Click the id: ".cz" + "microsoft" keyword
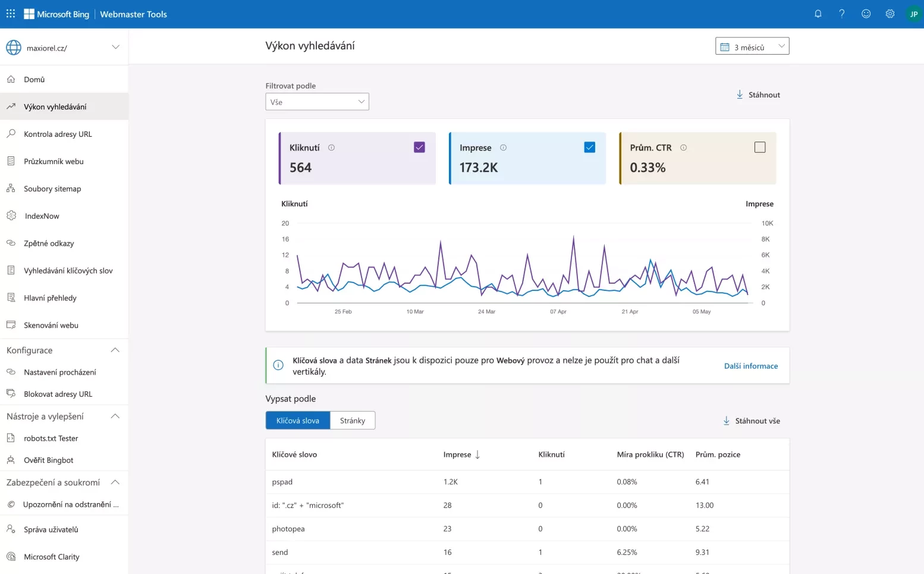 (x=308, y=505)
